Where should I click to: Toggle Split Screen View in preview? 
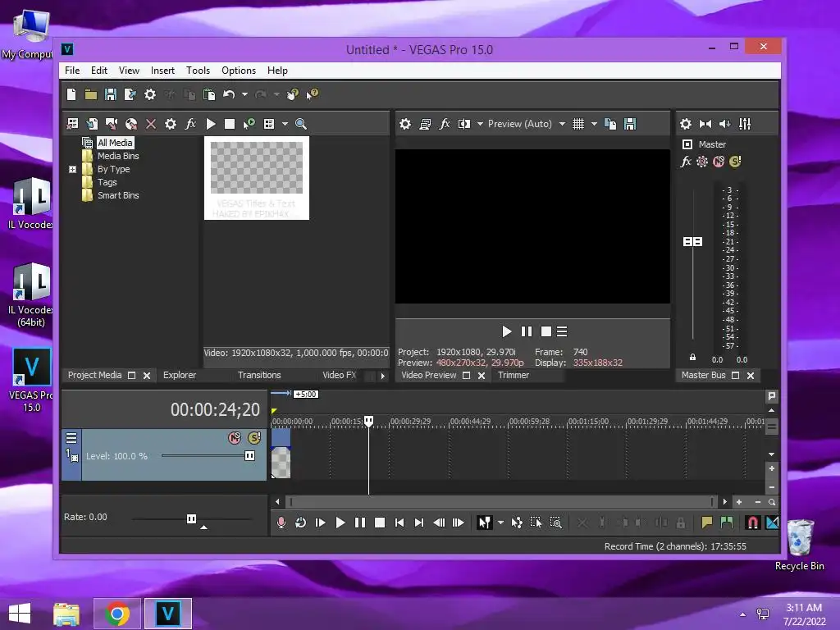(x=464, y=125)
